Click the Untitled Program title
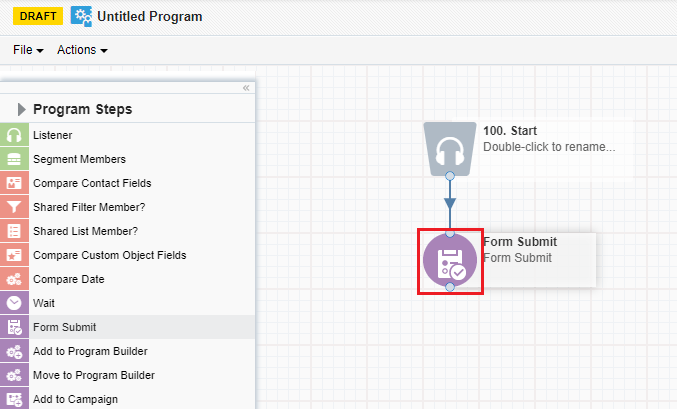The image size is (677, 409). point(150,16)
